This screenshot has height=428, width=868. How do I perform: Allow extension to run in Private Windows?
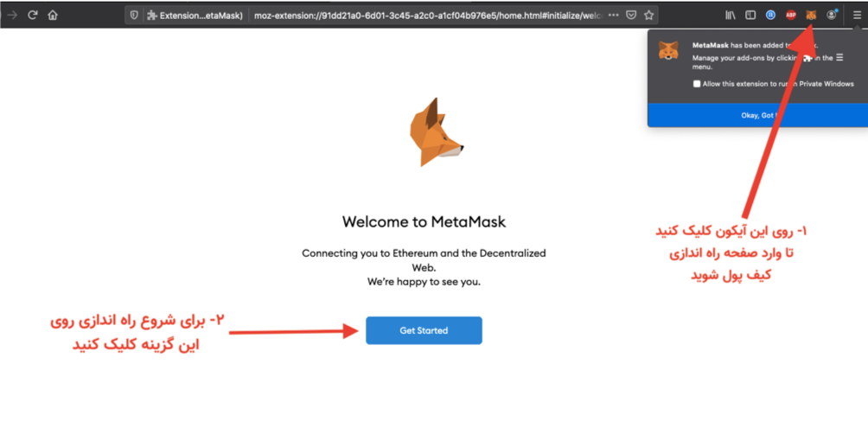point(697,84)
